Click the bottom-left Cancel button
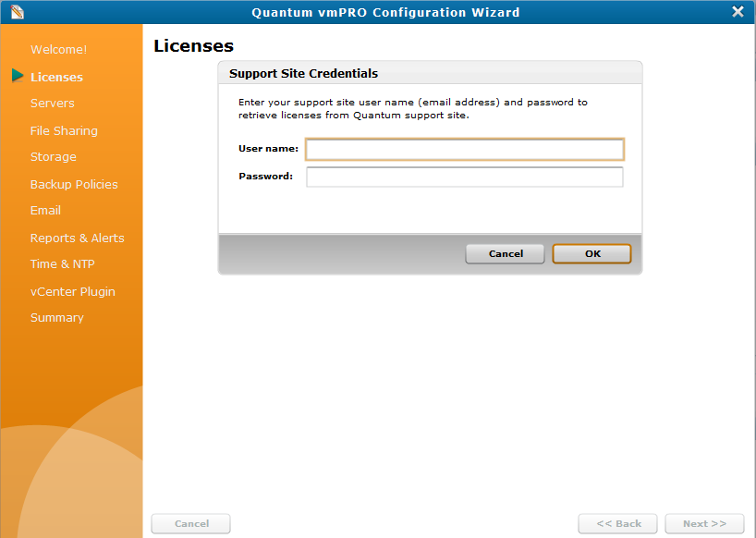 click(x=190, y=523)
